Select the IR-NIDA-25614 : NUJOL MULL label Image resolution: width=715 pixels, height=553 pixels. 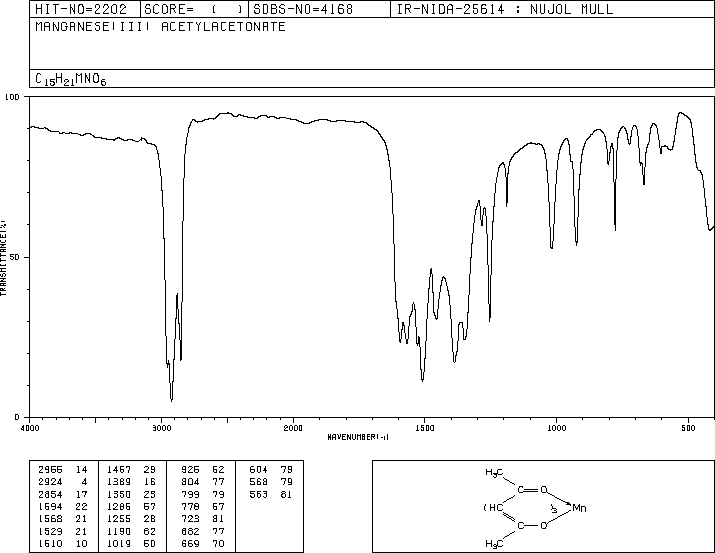coord(505,9)
